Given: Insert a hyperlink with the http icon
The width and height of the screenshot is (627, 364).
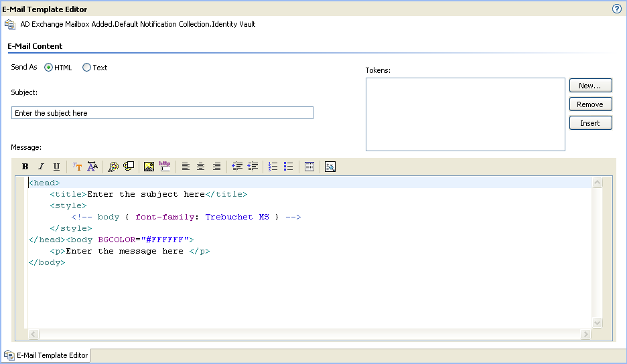Looking at the screenshot, I should (x=165, y=167).
